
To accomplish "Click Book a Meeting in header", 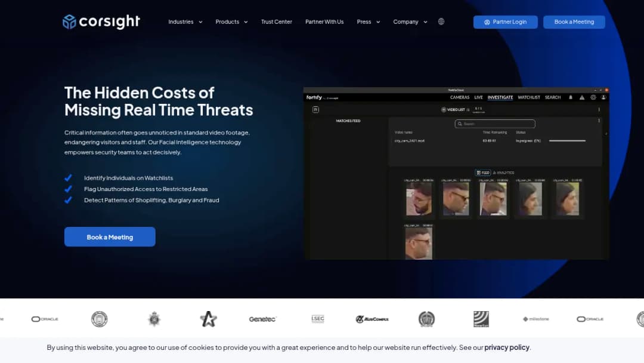I will click(x=574, y=22).
